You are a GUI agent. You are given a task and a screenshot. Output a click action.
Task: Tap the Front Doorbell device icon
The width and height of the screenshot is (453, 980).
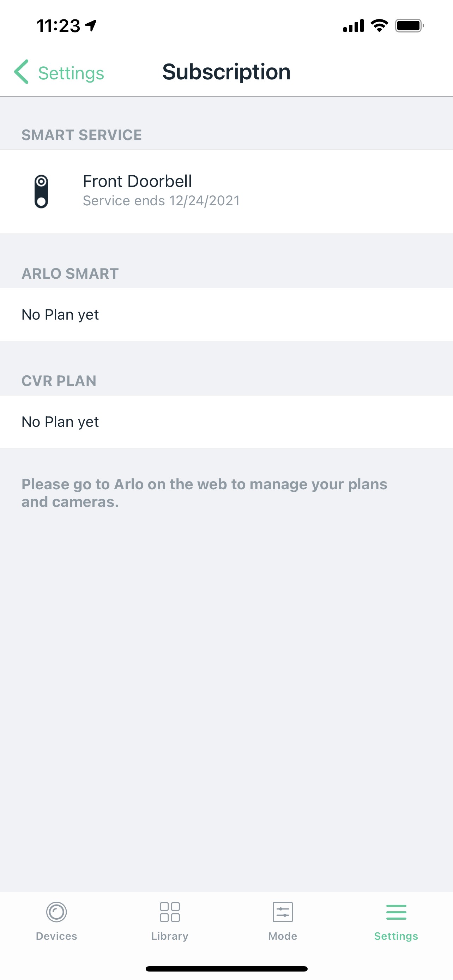click(x=41, y=191)
